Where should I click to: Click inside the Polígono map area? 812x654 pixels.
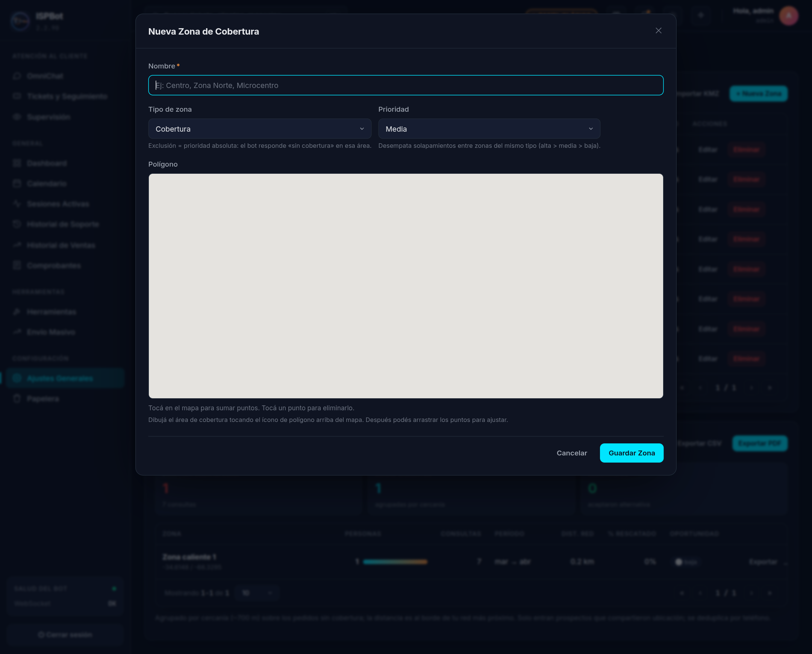pyautogui.click(x=406, y=286)
